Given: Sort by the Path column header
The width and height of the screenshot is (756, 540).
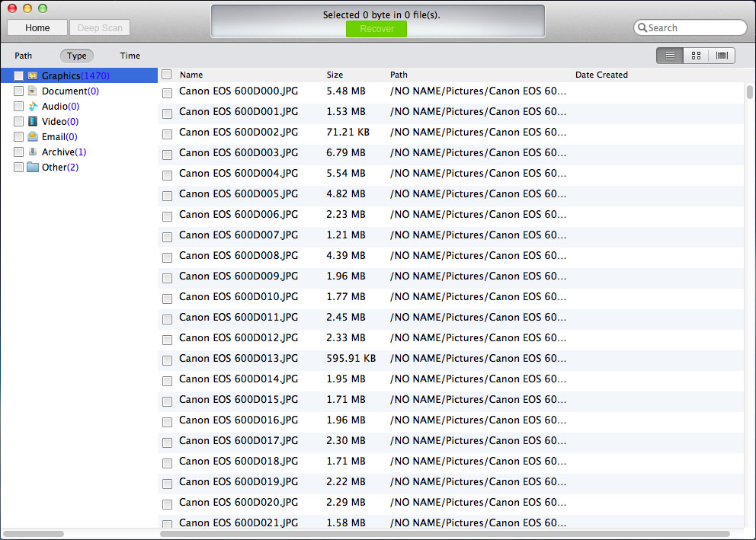Looking at the screenshot, I should point(399,75).
